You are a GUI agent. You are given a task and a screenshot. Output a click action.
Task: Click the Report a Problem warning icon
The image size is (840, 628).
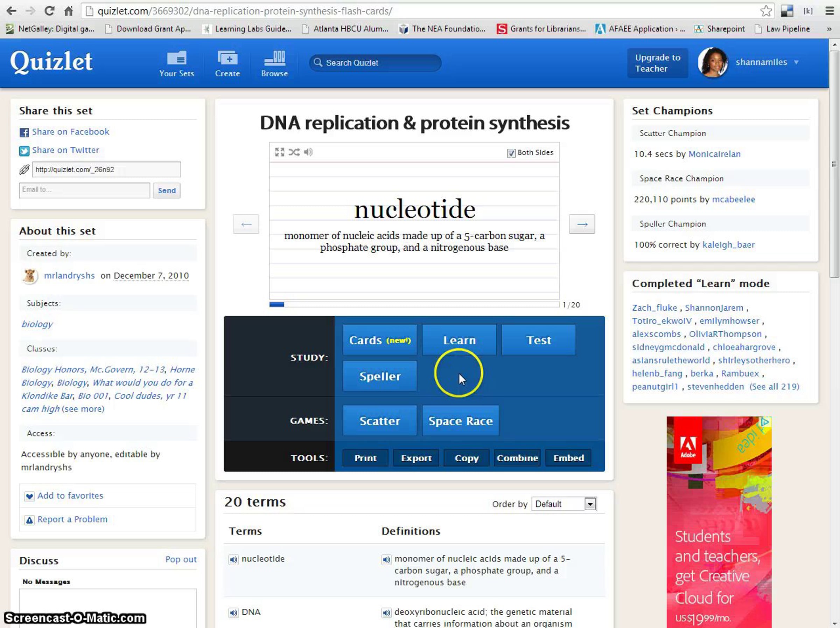(29, 520)
